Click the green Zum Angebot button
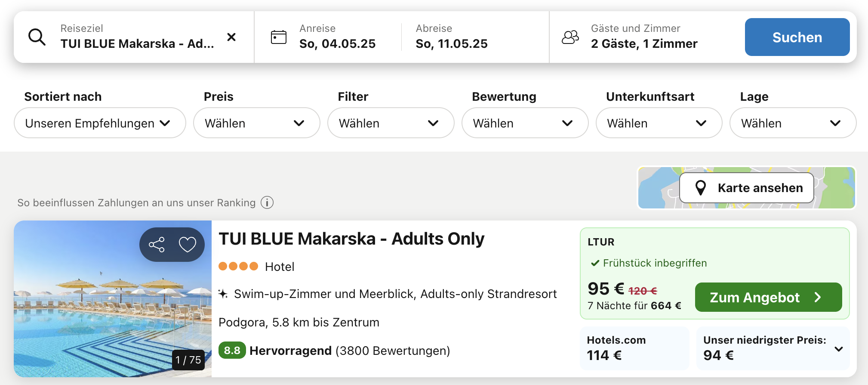This screenshot has height=385, width=868. (x=768, y=297)
